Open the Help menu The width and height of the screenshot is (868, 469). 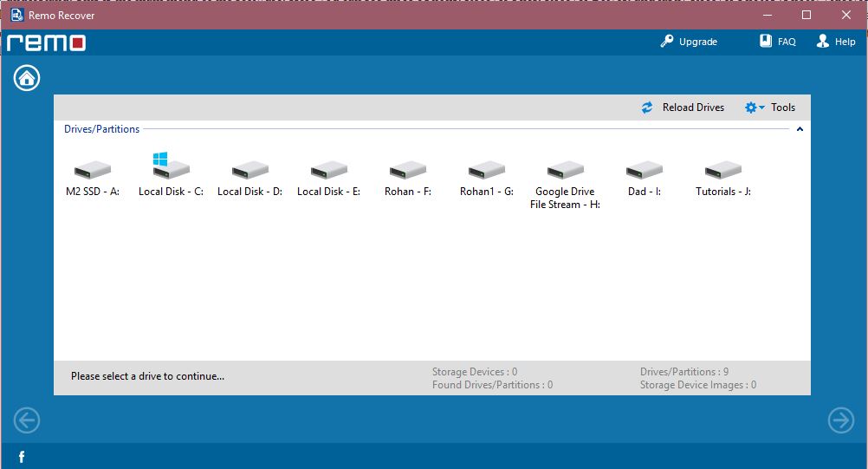836,42
